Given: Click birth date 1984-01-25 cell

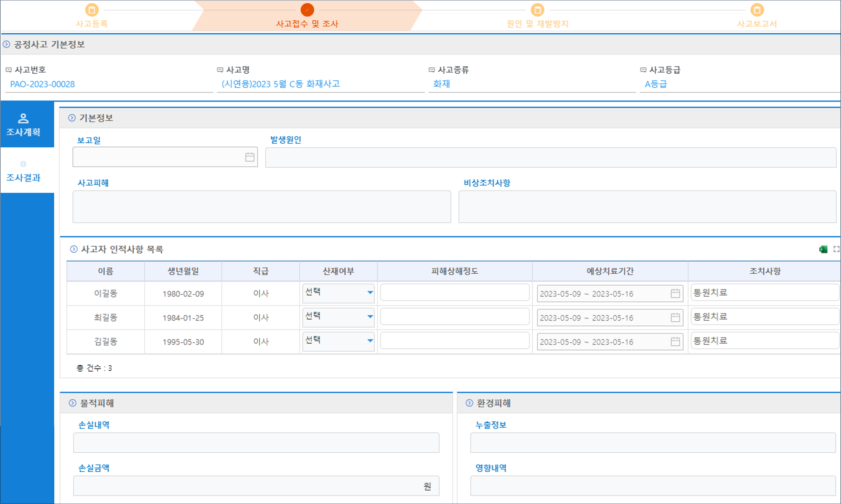Looking at the screenshot, I should (183, 318).
